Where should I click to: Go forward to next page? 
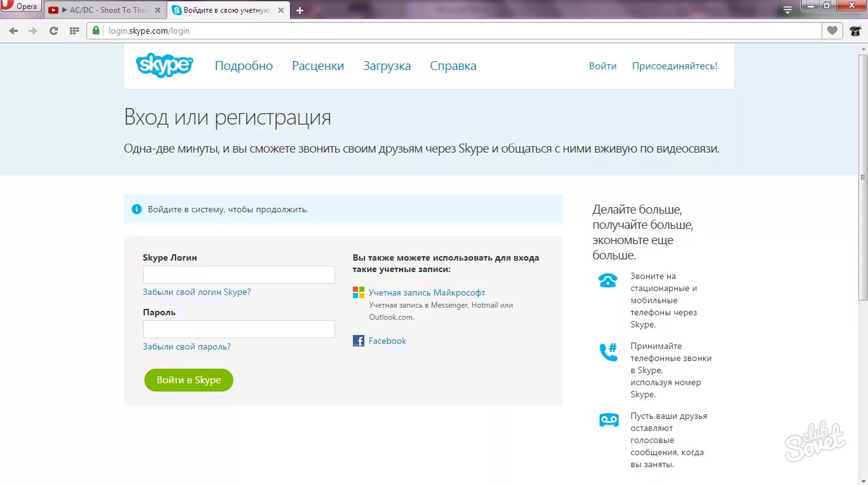coord(33,31)
